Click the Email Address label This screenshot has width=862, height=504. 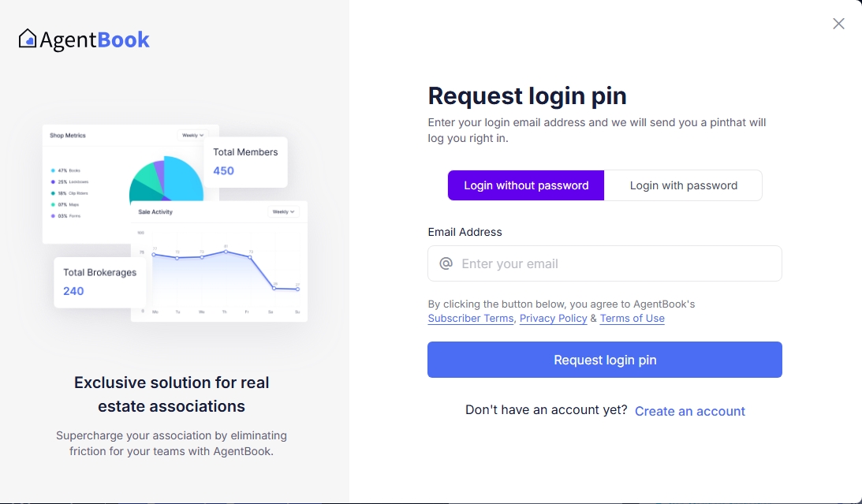pyautogui.click(x=465, y=232)
